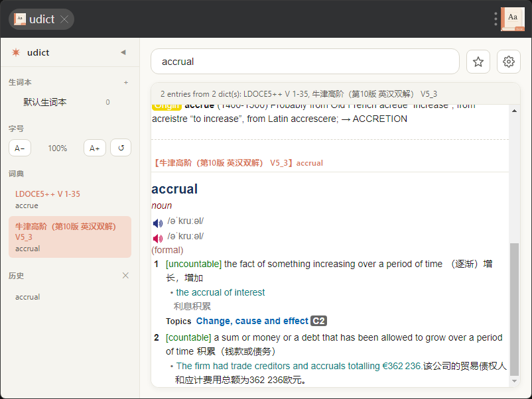The image size is (532, 399).
Task: Play the red speaker American pronunciation
Action: [x=158, y=239]
